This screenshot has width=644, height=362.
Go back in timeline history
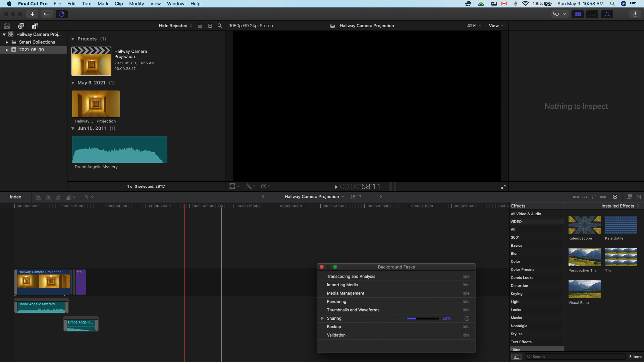coord(263,197)
